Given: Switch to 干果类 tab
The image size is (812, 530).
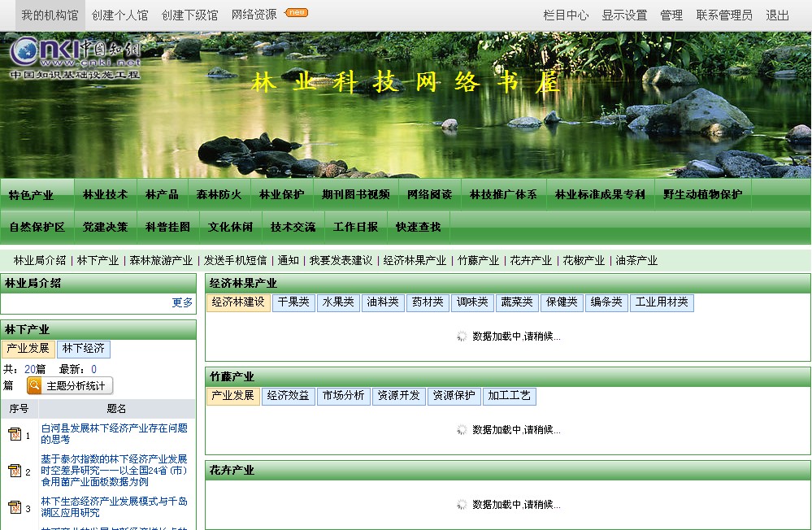Looking at the screenshot, I should click(x=293, y=302).
